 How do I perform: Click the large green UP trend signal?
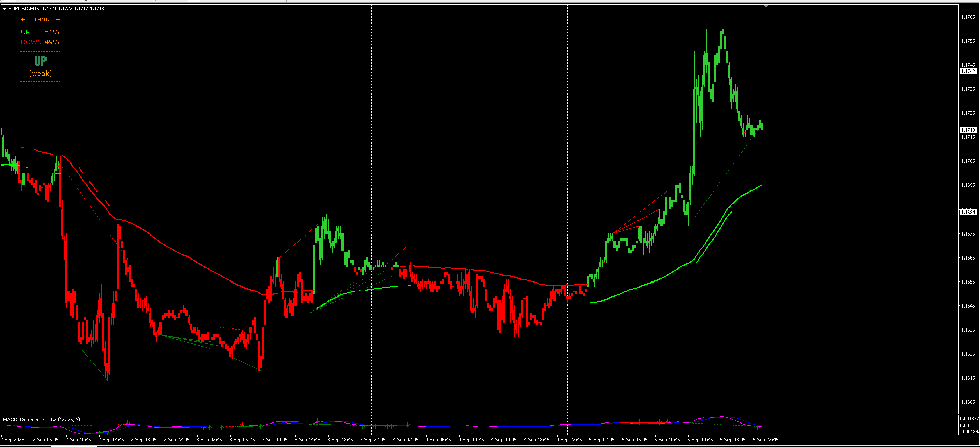click(40, 61)
